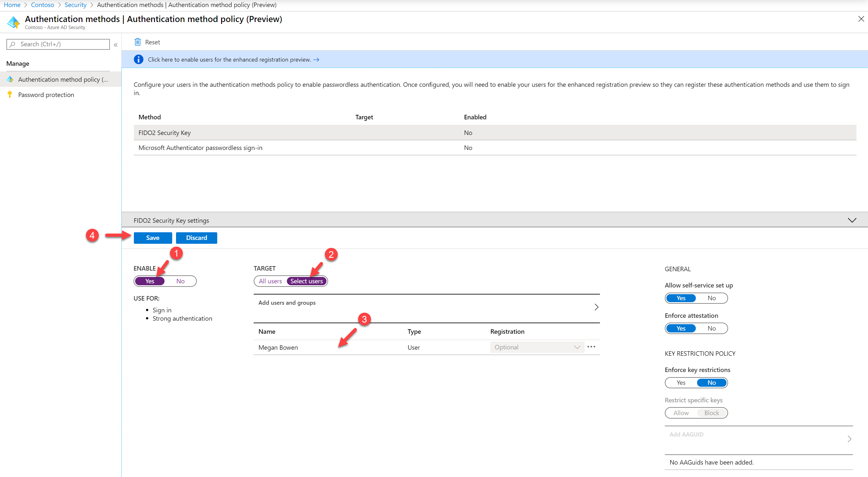Expand Add users and groups
The width and height of the screenshot is (868, 477).
[x=426, y=307]
